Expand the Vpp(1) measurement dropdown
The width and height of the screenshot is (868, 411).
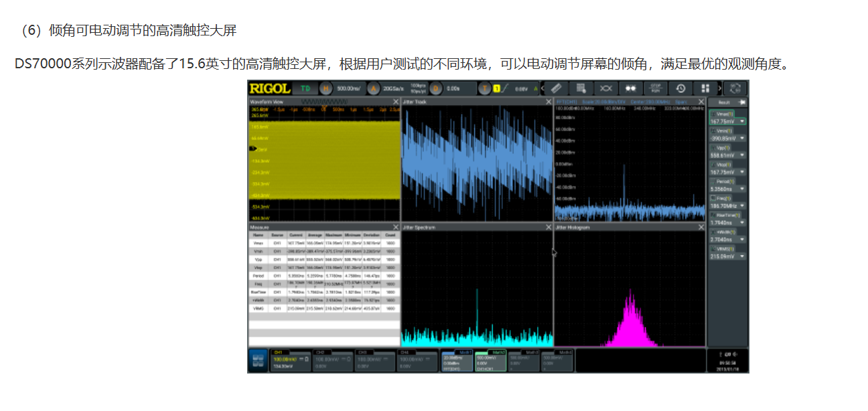pyautogui.click(x=742, y=155)
